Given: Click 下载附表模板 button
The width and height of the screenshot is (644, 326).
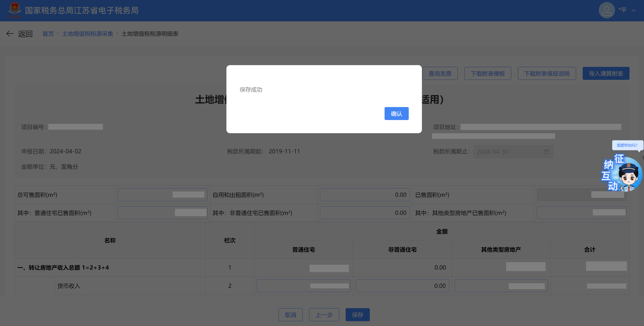Looking at the screenshot, I should click(487, 73).
